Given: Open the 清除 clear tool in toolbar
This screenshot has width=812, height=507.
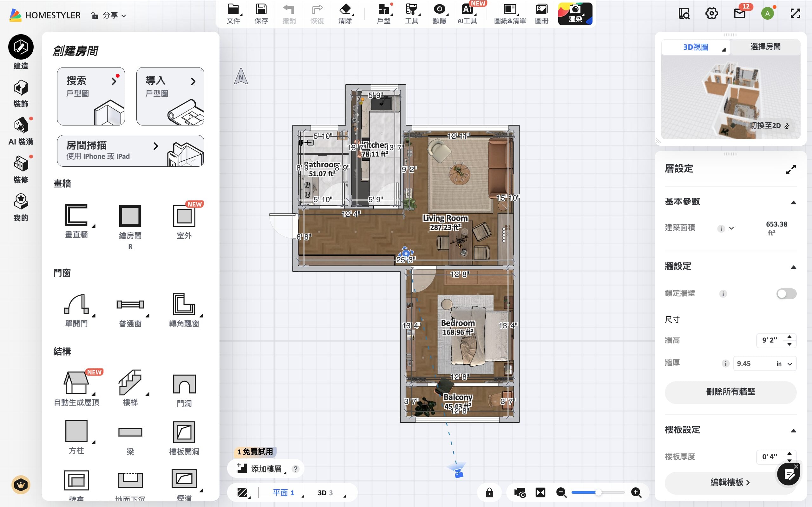Looking at the screenshot, I should coord(345,13).
